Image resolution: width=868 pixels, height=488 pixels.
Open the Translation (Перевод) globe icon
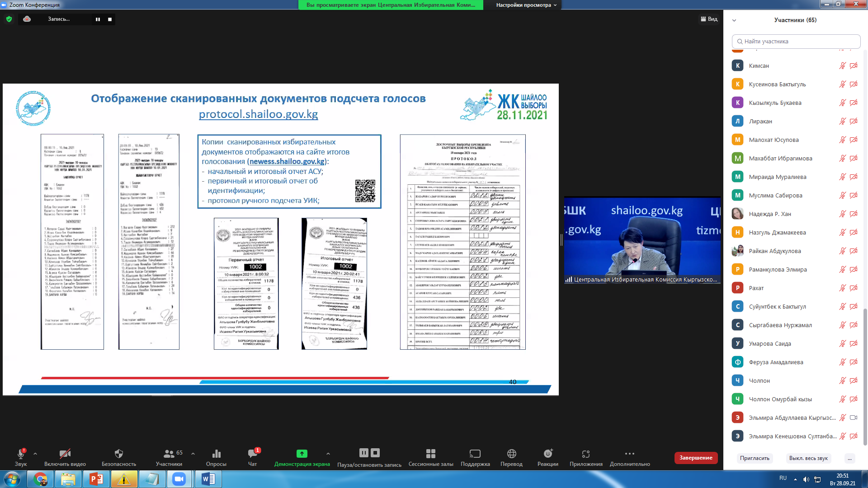coord(511,454)
